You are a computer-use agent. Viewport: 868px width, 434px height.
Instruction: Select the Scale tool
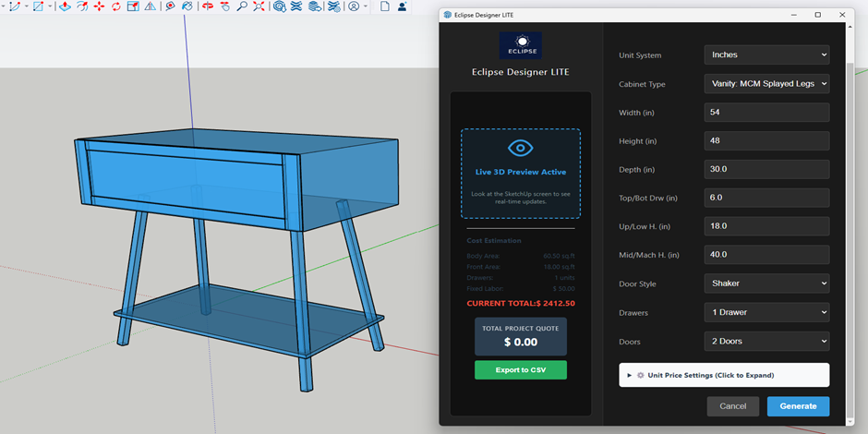point(133,6)
